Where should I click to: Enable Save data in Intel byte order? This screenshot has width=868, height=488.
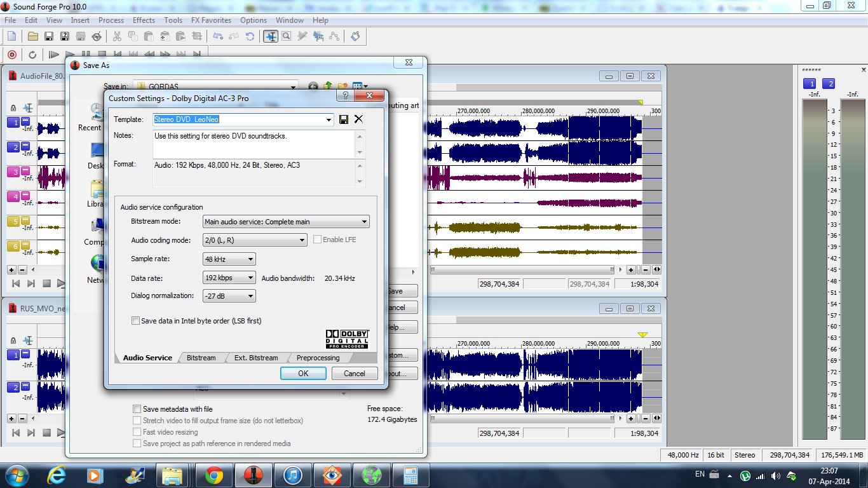click(135, 321)
